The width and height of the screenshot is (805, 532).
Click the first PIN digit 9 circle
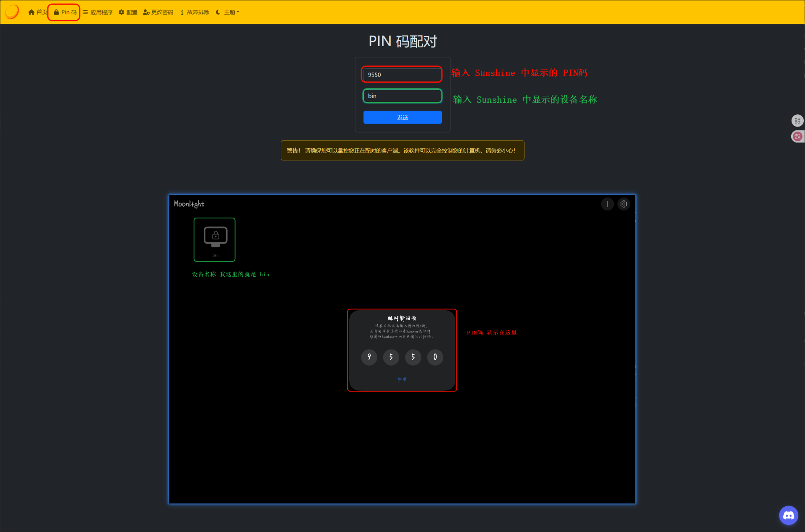[369, 357]
